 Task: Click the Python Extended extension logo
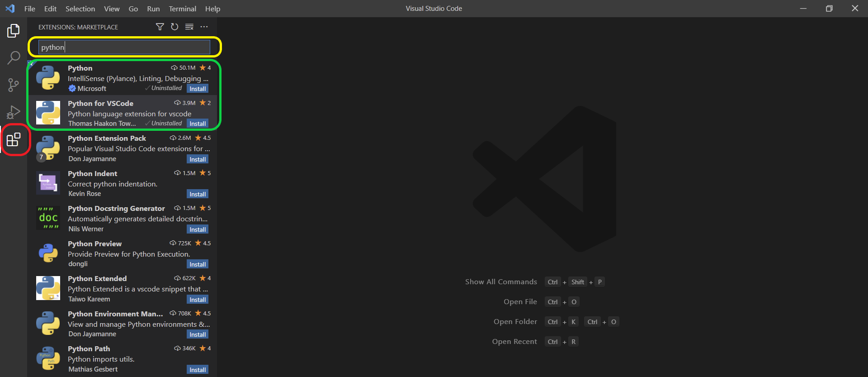[48, 288]
